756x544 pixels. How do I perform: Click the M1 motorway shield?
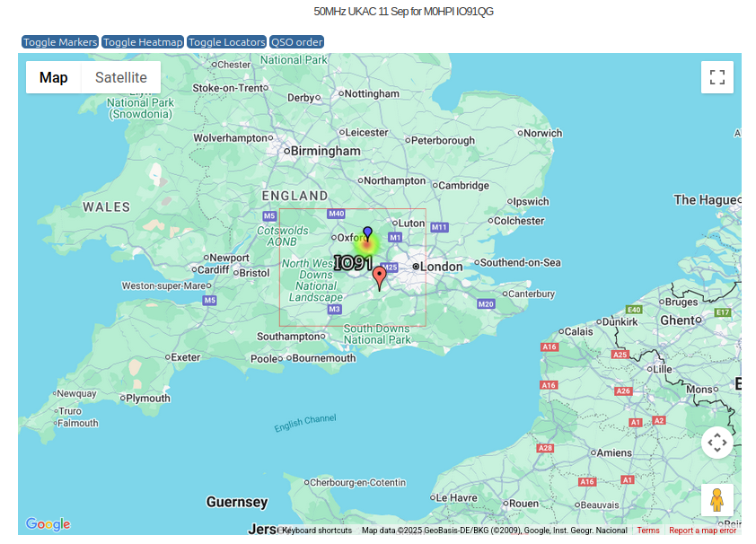click(x=395, y=237)
